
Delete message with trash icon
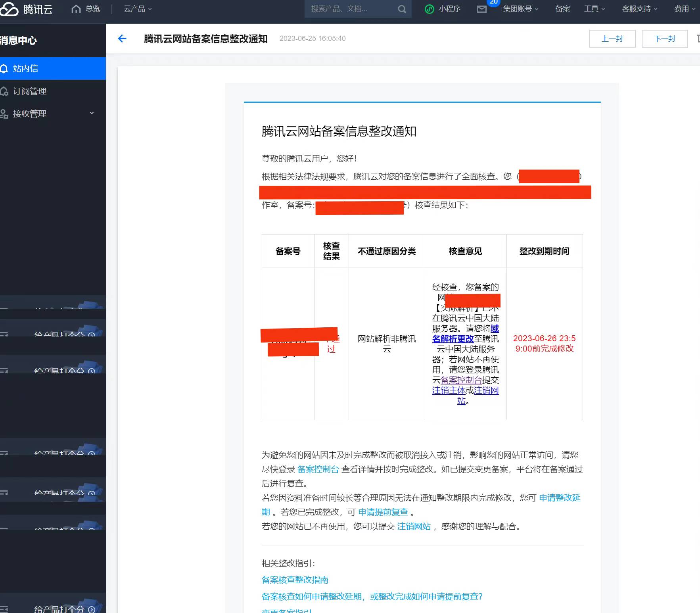coord(698,38)
